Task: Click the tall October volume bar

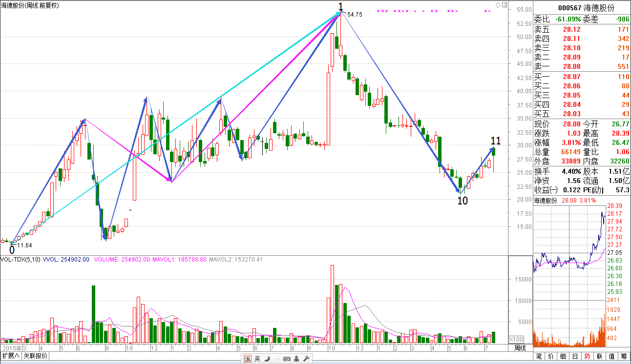Action: [333, 304]
